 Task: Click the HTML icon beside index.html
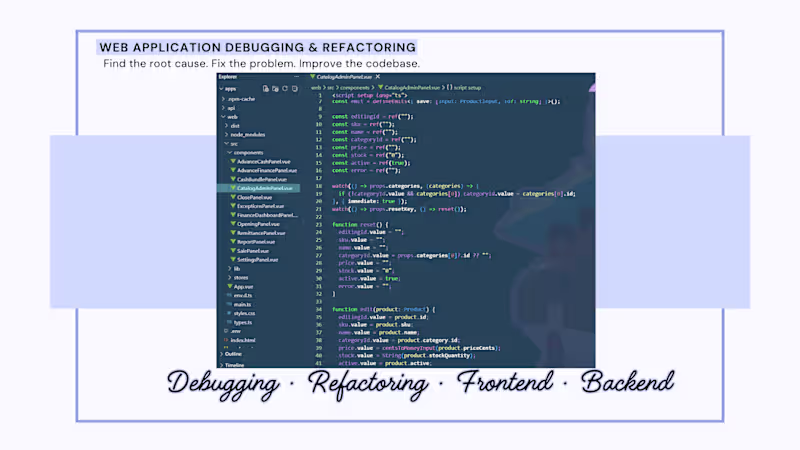[x=226, y=340]
